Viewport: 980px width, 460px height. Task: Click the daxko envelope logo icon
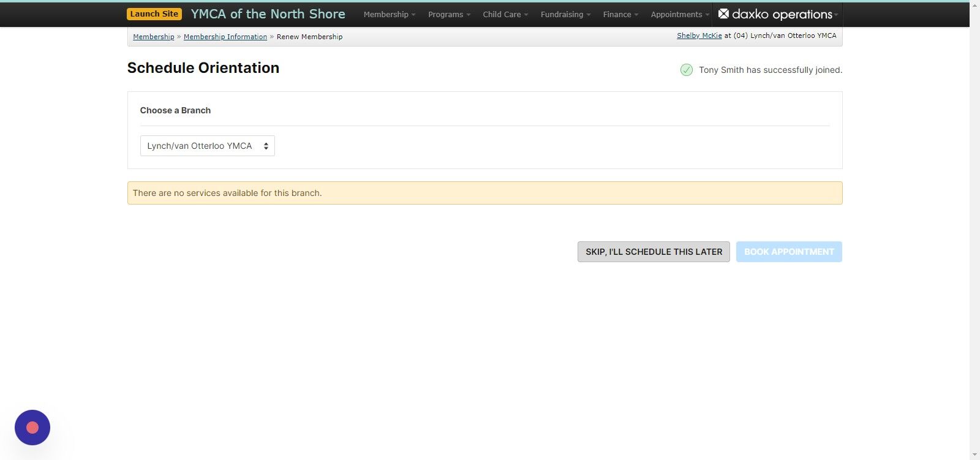(723, 13)
